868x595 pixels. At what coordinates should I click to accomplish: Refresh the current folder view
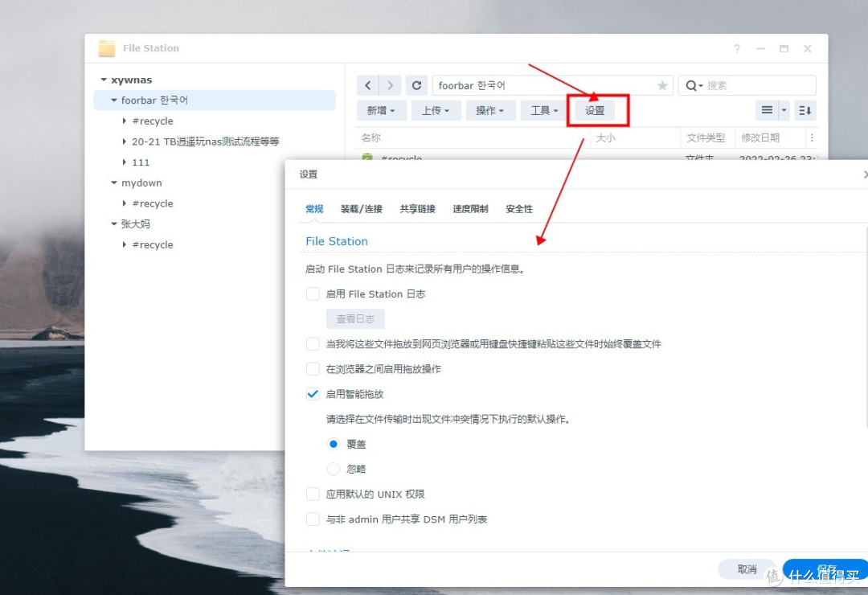coord(416,84)
